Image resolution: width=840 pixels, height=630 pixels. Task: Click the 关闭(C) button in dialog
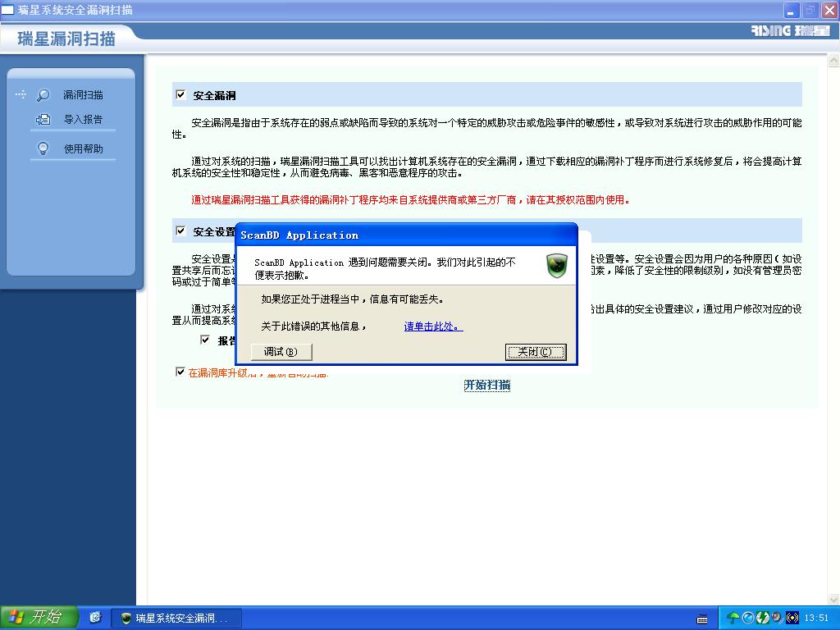(536, 352)
